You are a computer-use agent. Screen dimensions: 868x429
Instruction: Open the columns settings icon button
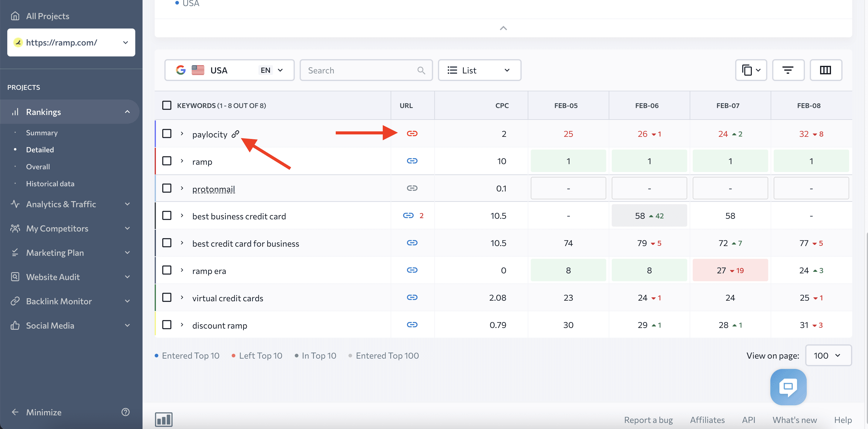[825, 70]
